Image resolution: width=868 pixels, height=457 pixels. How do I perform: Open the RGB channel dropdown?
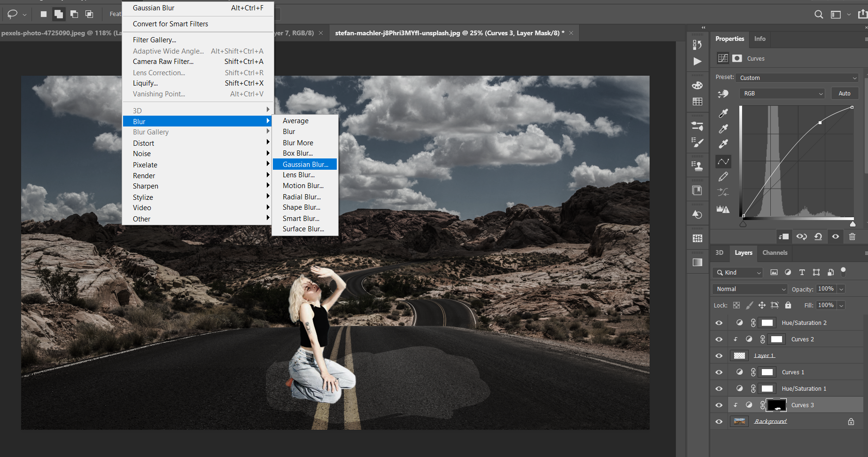click(783, 94)
